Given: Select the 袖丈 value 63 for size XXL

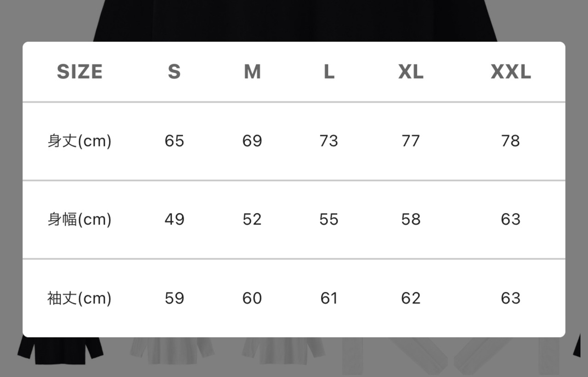Looking at the screenshot, I should (511, 298).
